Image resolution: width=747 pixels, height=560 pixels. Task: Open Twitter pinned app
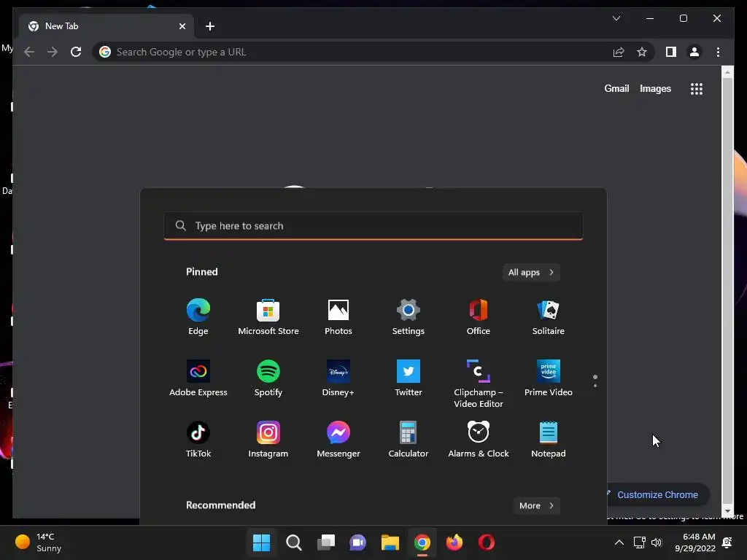[x=409, y=378]
